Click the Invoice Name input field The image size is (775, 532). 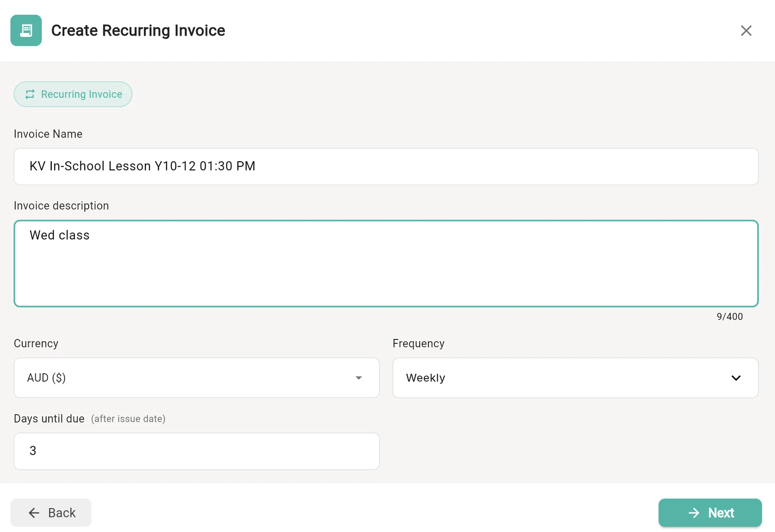[386, 167]
